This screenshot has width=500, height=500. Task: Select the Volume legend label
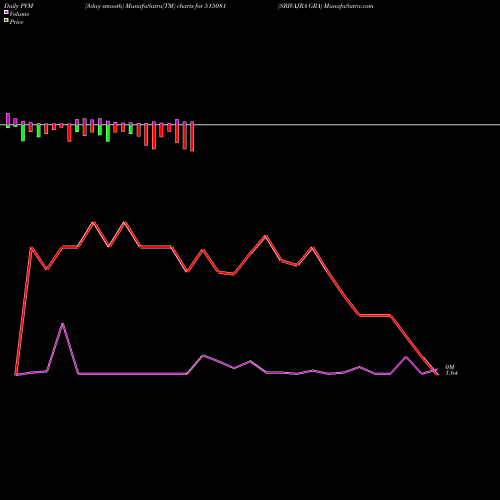point(19,14)
